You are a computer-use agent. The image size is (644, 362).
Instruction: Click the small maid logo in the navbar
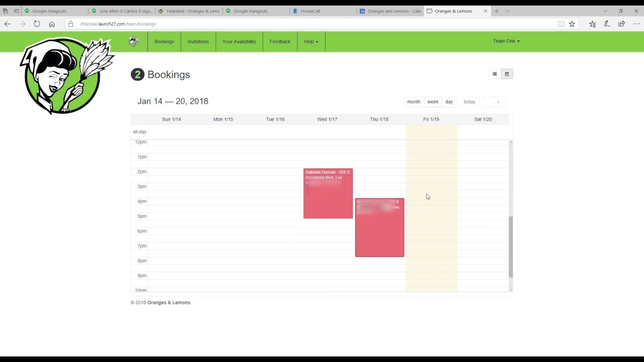tap(134, 42)
